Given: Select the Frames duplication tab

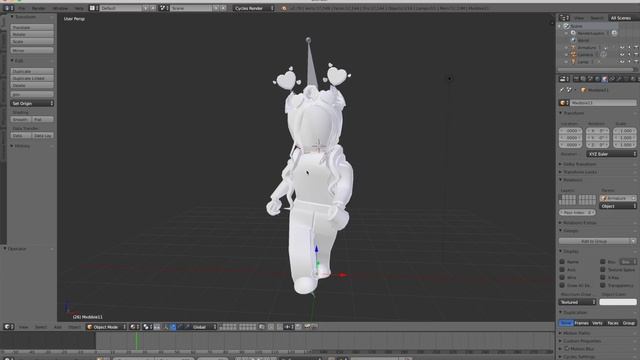Looking at the screenshot, I should [x=582, y=323].
